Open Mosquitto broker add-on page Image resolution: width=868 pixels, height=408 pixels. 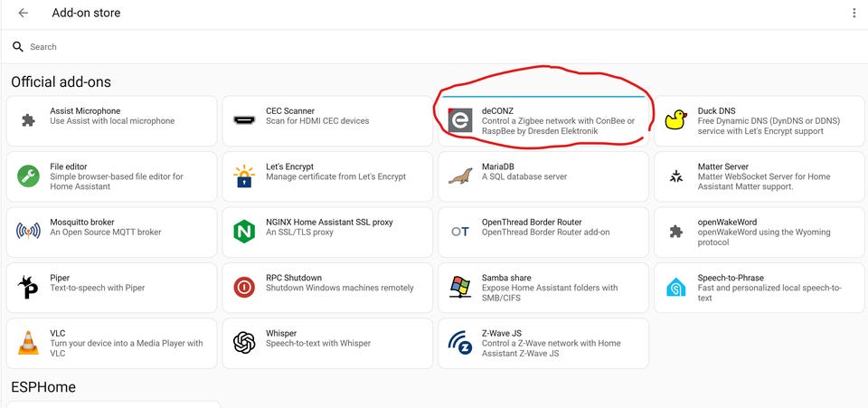tap(111, 232)
